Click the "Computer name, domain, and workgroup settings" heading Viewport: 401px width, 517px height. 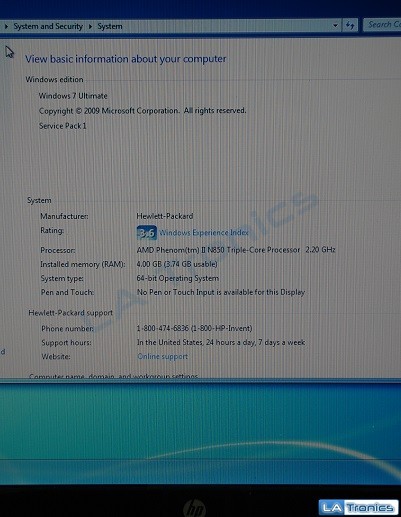(113, 376)
